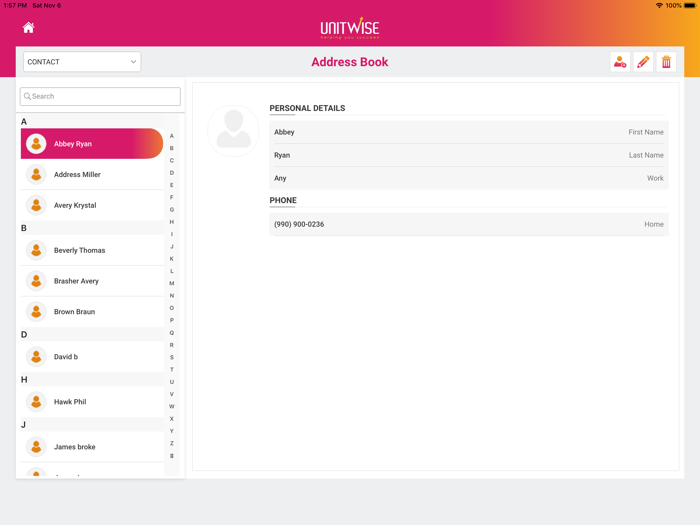Open the CONTACT dropdown

(82, 62)
